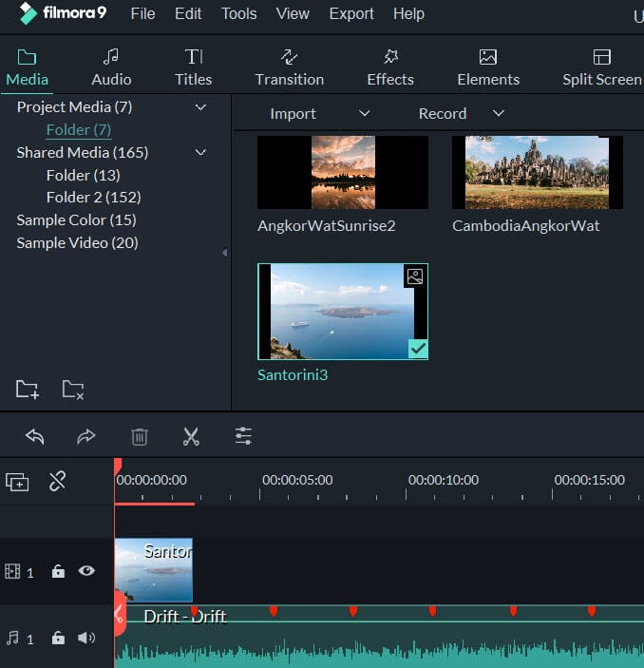644x668 pixels.
Task: Open the Edit menu
Action: point(188,14)
